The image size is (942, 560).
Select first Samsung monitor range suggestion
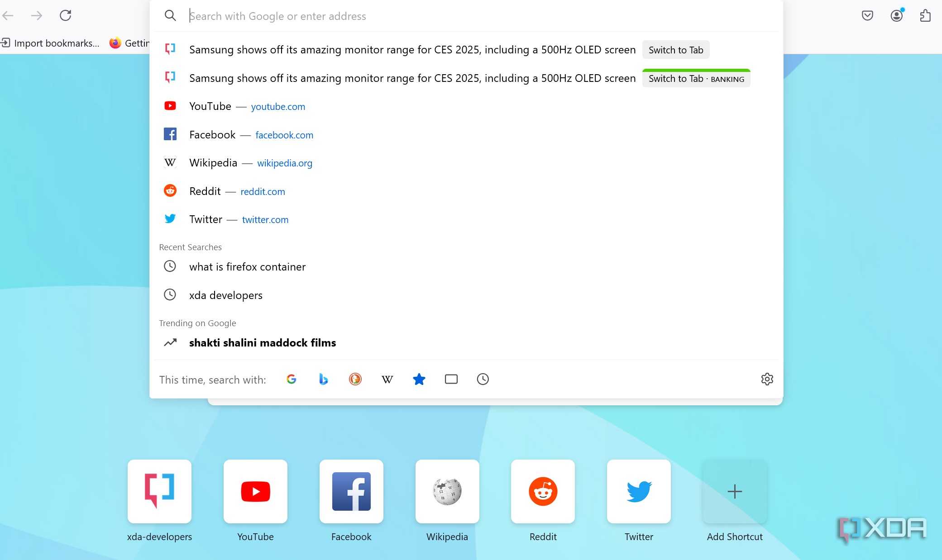point(466,50)
